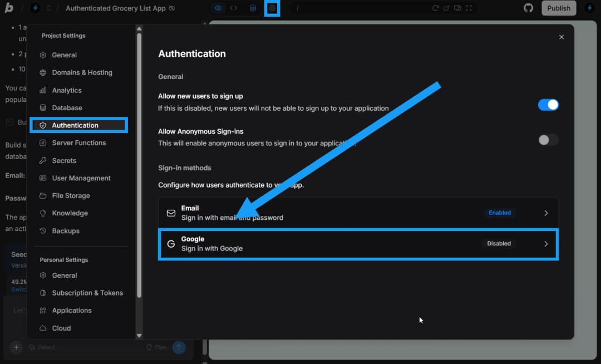Click the envelope icon in Email row
This screenshot has width=601, height=364.
pos(171,213)
